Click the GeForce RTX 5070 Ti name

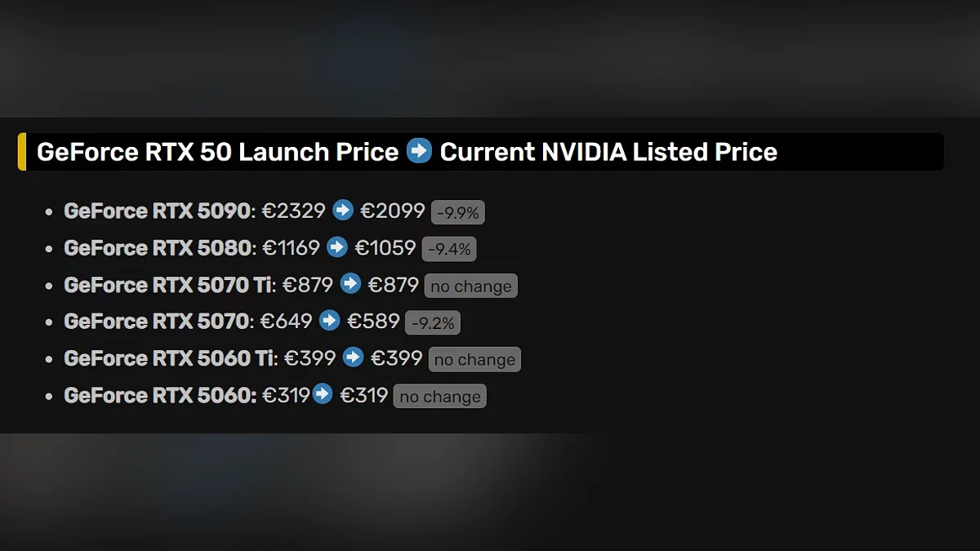click(167, 284)
